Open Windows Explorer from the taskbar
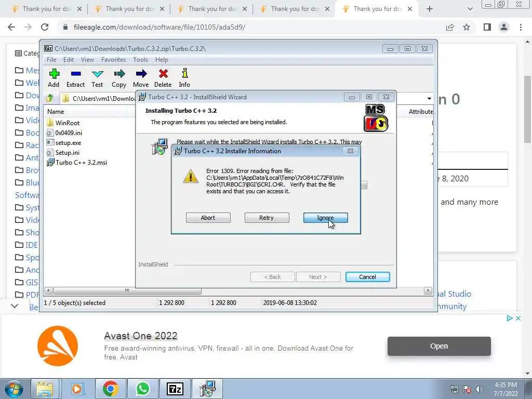 point(45,389)
